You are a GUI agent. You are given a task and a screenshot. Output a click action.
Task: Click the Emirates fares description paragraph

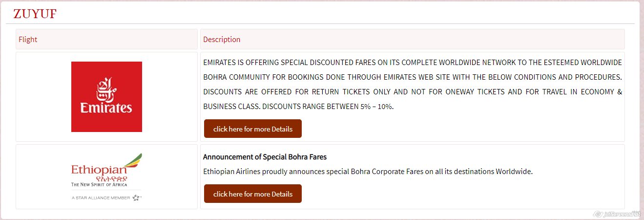413,85
